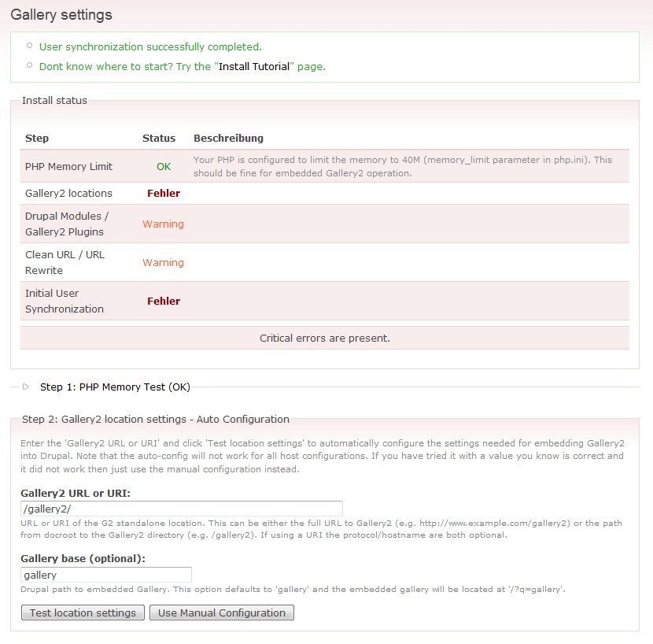The image size is (653, 644).
Task: Click Fehler status of Initial User Synchronization
Action: click(164, 302)
